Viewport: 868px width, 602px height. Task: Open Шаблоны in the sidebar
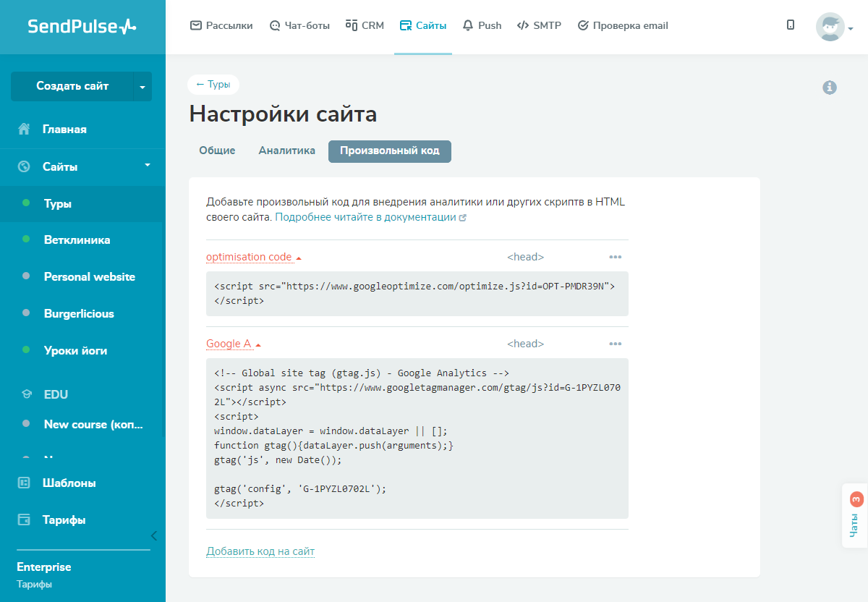(x=69, y=483)
